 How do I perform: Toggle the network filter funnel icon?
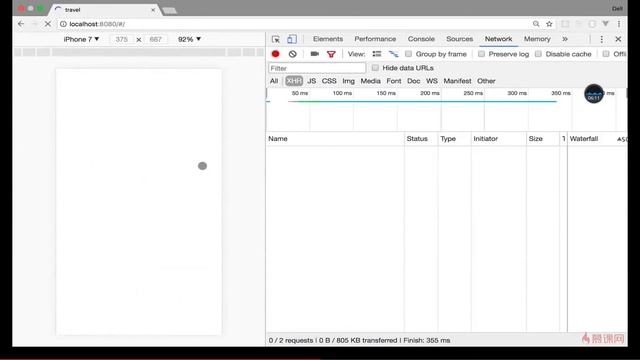point(331,54)
